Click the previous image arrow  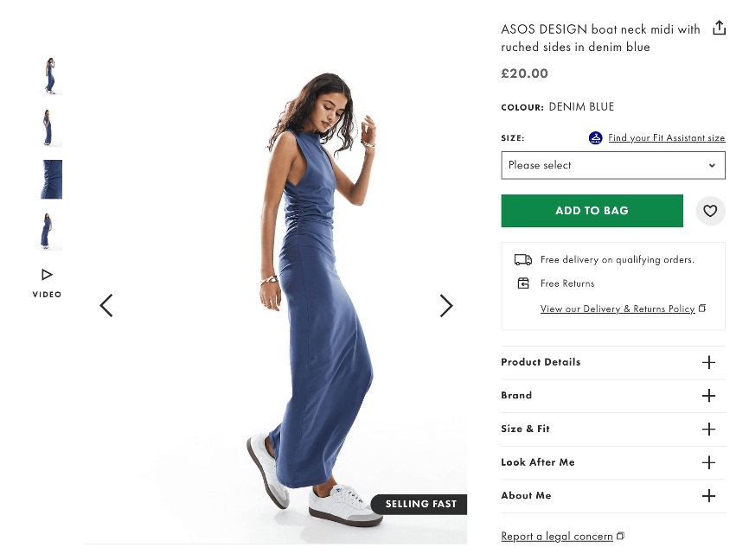[x=106, y=306]
